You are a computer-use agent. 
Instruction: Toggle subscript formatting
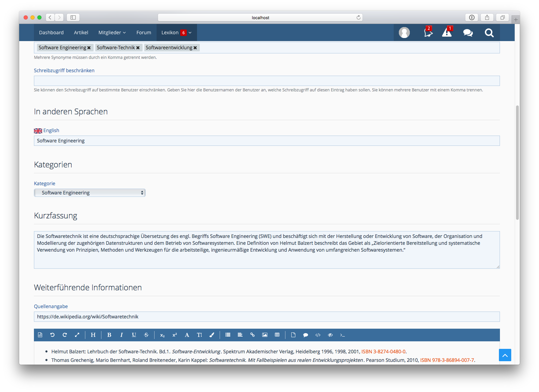pyautogui.click(x=162, y=335)
